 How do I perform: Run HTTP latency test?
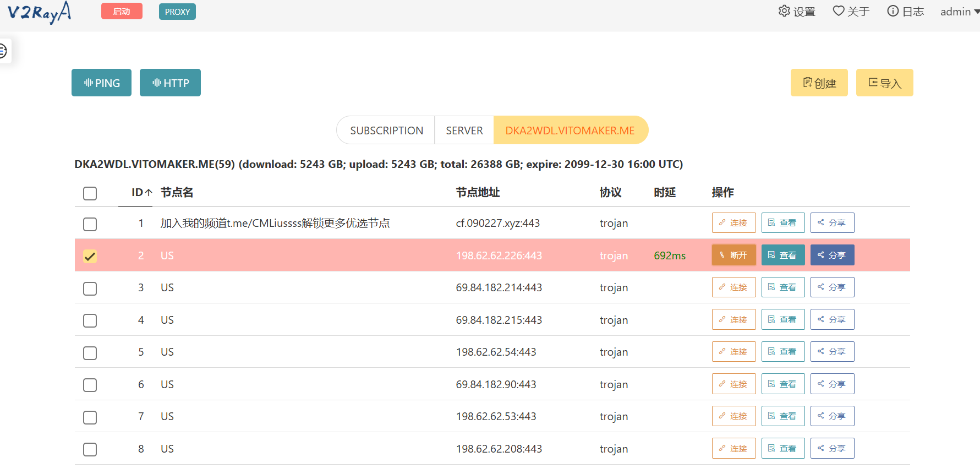pos(170,83)
